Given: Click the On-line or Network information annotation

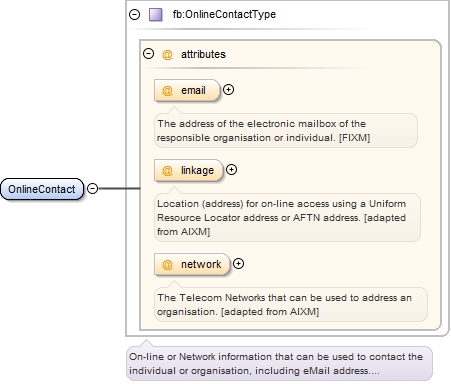Looking at the screenshot, I should point(279,363).
